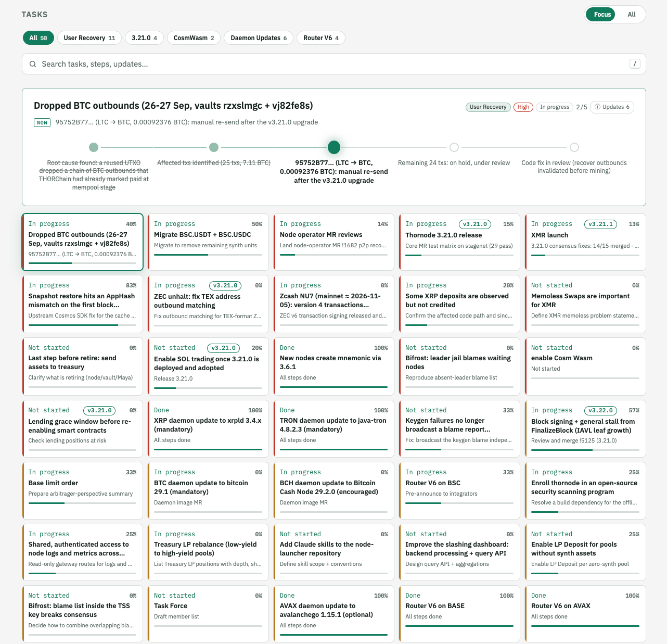Select the Code fix in review step marker
The image size is (667, 644).
tap(574, 147)
